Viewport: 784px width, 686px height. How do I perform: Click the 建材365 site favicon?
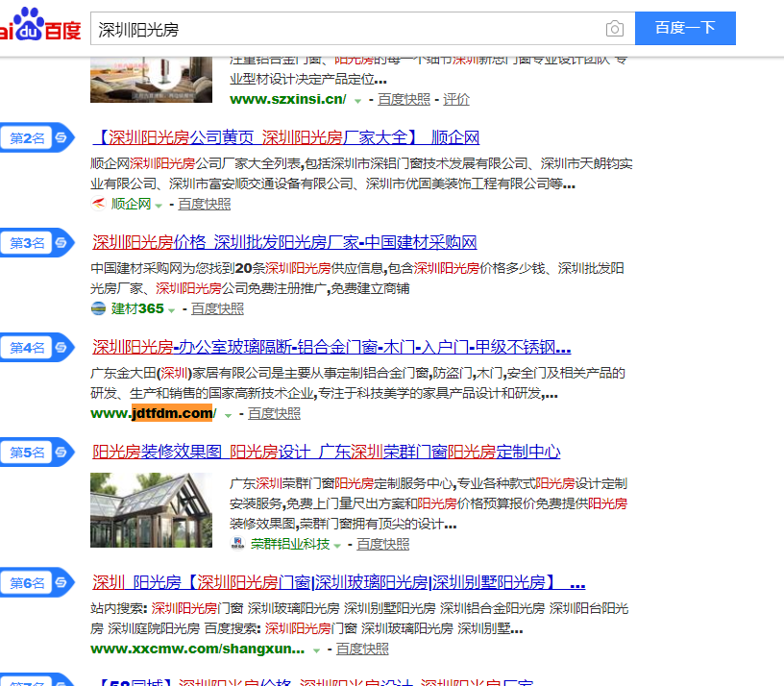tap(99, 308)
